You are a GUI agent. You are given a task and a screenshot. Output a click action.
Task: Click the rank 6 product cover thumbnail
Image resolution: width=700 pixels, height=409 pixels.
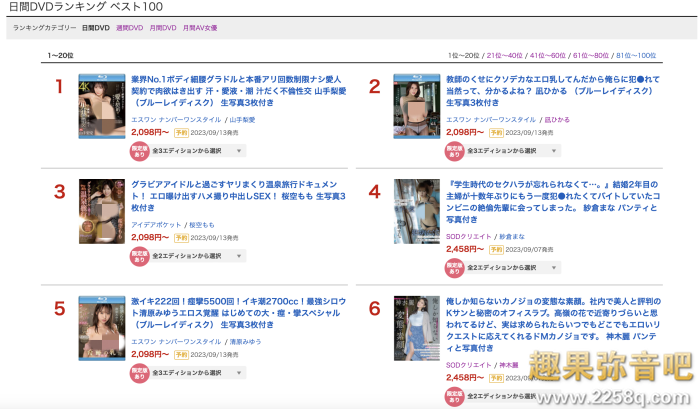(417, 328)
